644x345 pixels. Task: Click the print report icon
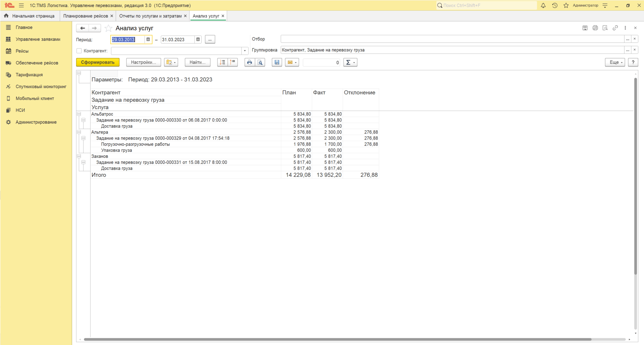click(249, 62)
